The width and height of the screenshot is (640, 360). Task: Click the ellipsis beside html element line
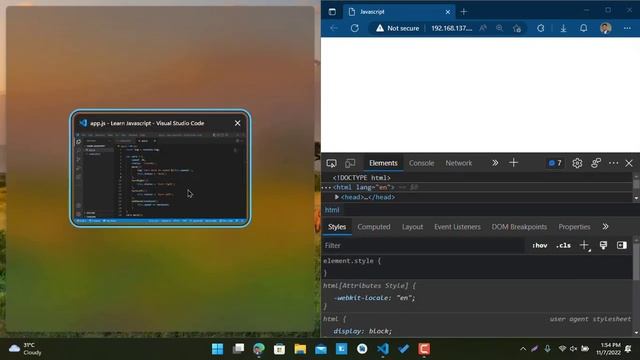click(326, 187)
